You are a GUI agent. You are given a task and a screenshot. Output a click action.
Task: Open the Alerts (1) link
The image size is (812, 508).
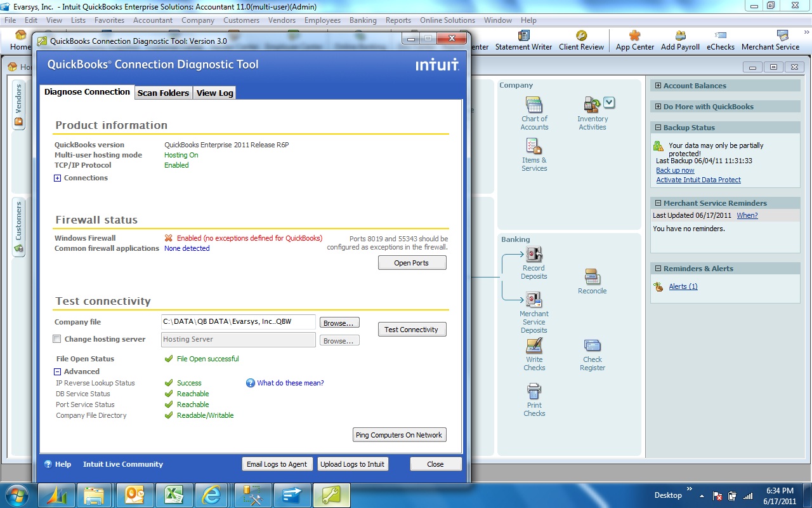(x=683, y=286)
